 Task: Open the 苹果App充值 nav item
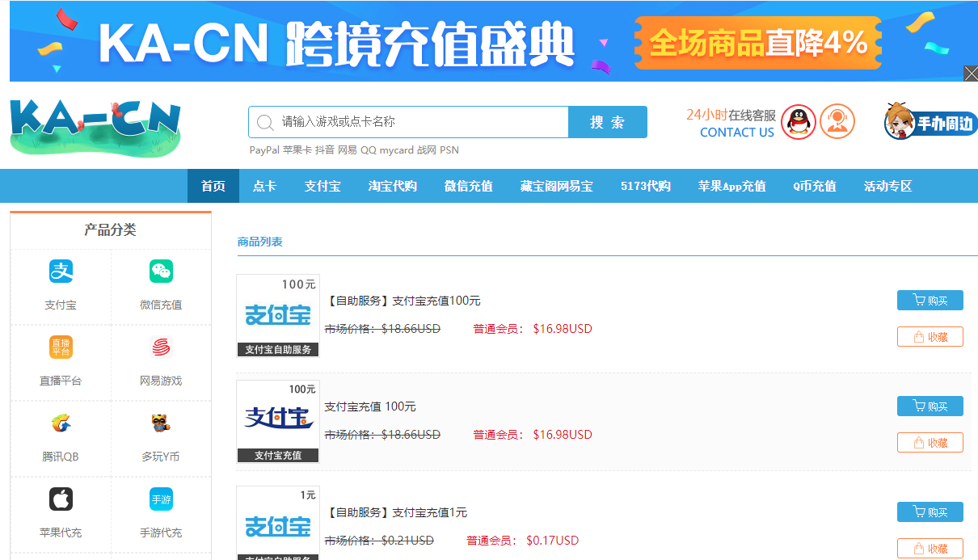pyautogui.click(x=732, y=186)
